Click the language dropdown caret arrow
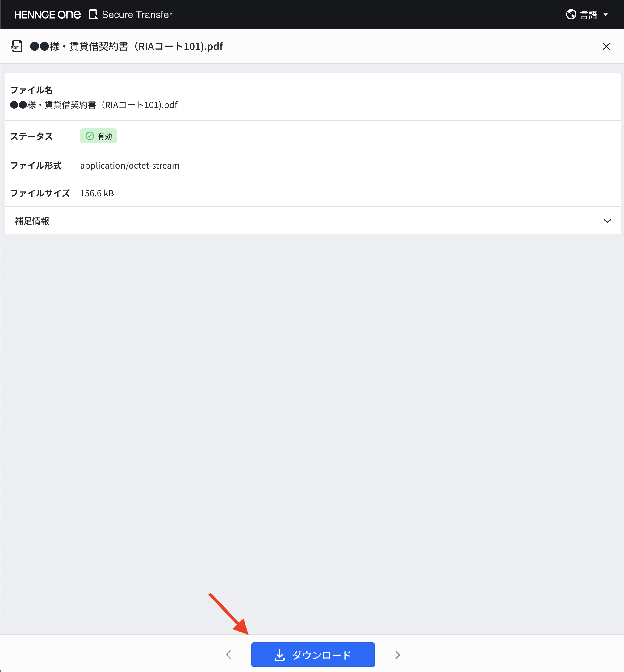Viewport: 624px width, 672px height. point(606,15)
